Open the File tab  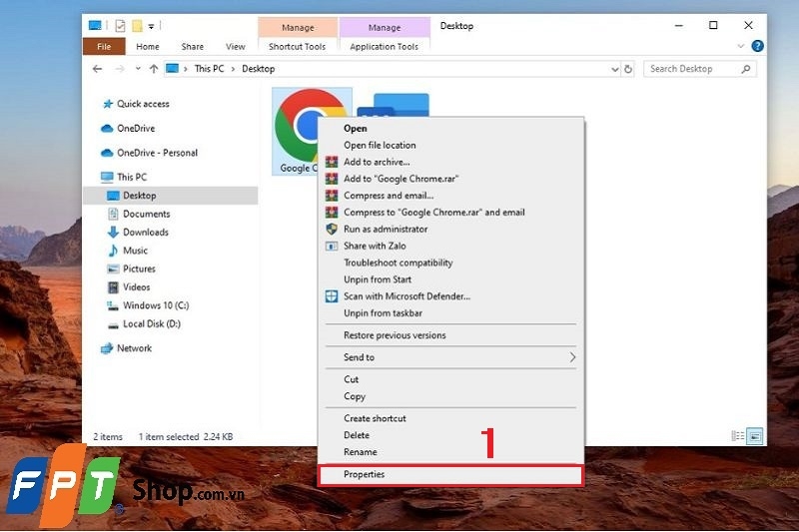point(104,46)
